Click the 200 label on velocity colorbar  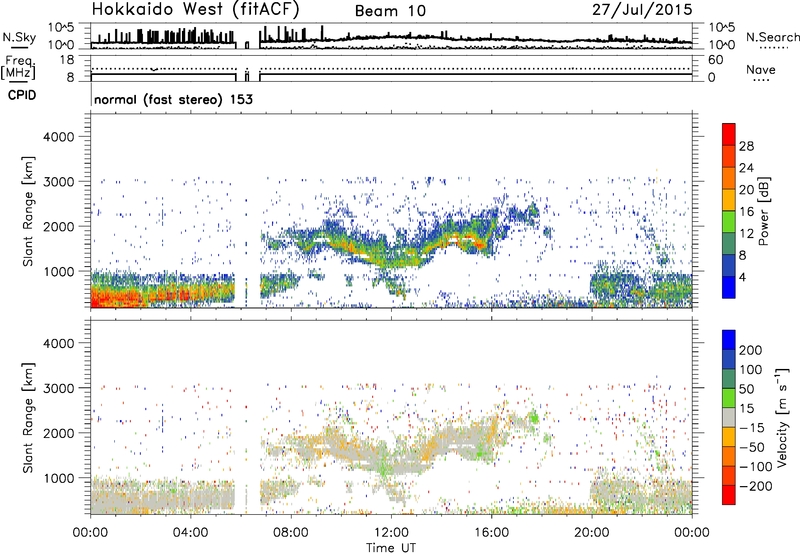coord(751,350)
